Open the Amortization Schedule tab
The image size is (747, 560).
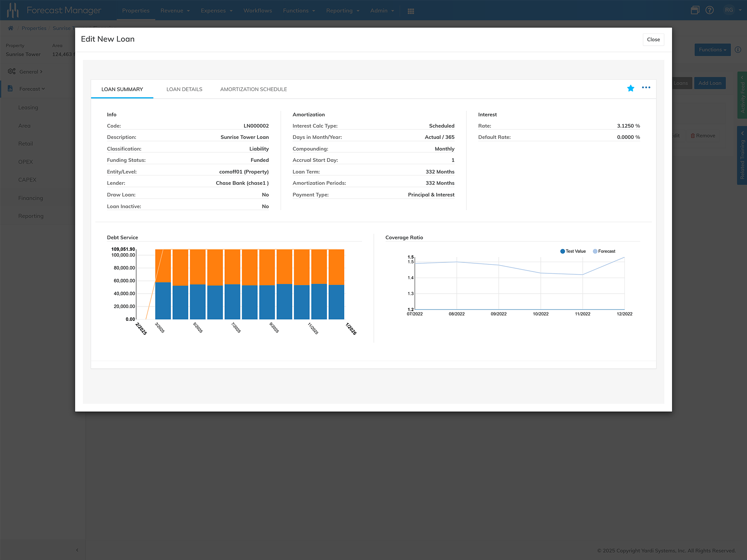point(253,89)
